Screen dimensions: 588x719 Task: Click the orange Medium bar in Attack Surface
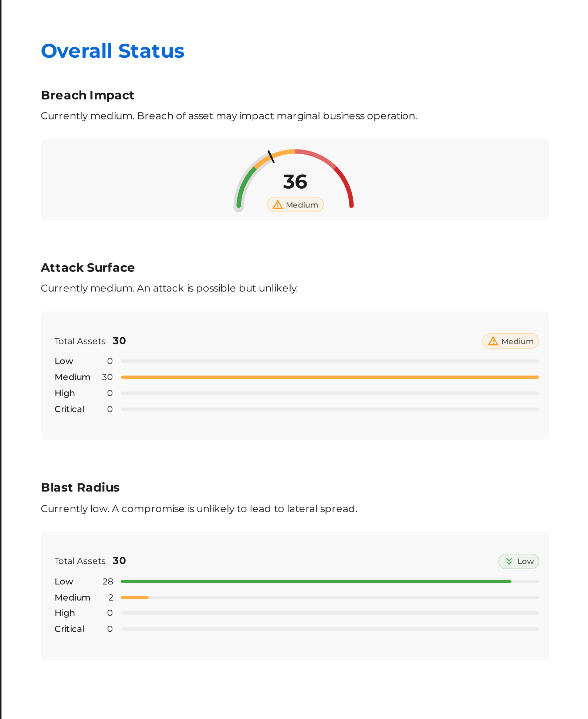point(330,377)
